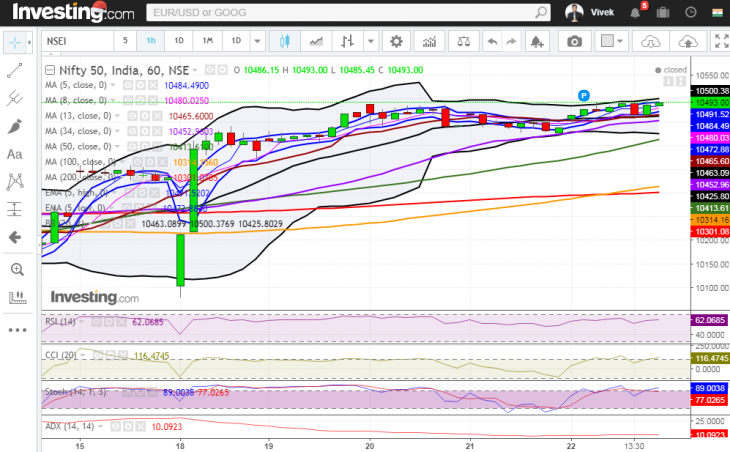Collapse the left drawing toolbar handle
The height and width of the screenshot is (452, 730).
(38, 244)
